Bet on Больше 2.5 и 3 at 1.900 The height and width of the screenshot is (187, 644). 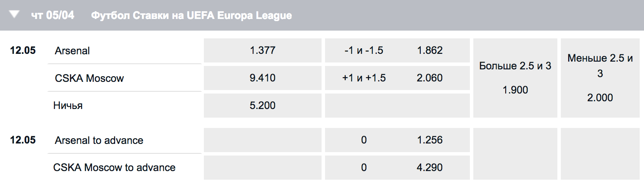point(515,78)
